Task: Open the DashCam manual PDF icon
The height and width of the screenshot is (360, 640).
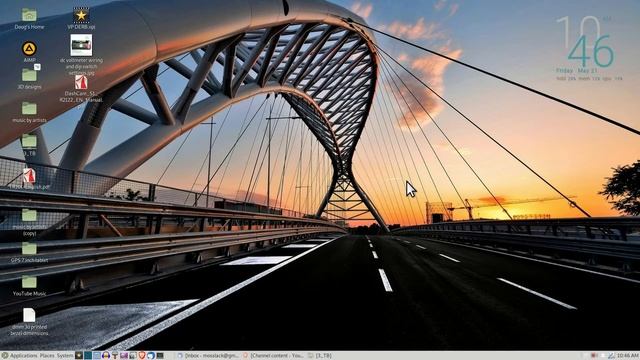Action: [x=81, y=82]
